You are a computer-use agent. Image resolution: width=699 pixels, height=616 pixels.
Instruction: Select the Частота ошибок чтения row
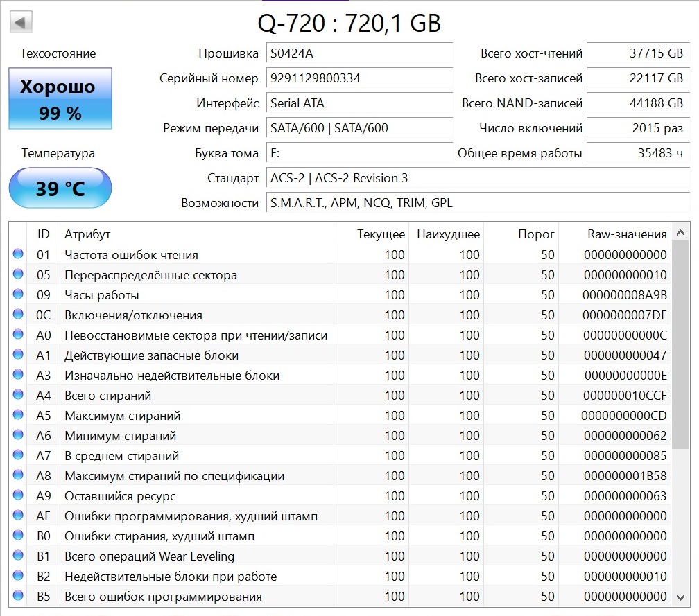pos(340,254)
